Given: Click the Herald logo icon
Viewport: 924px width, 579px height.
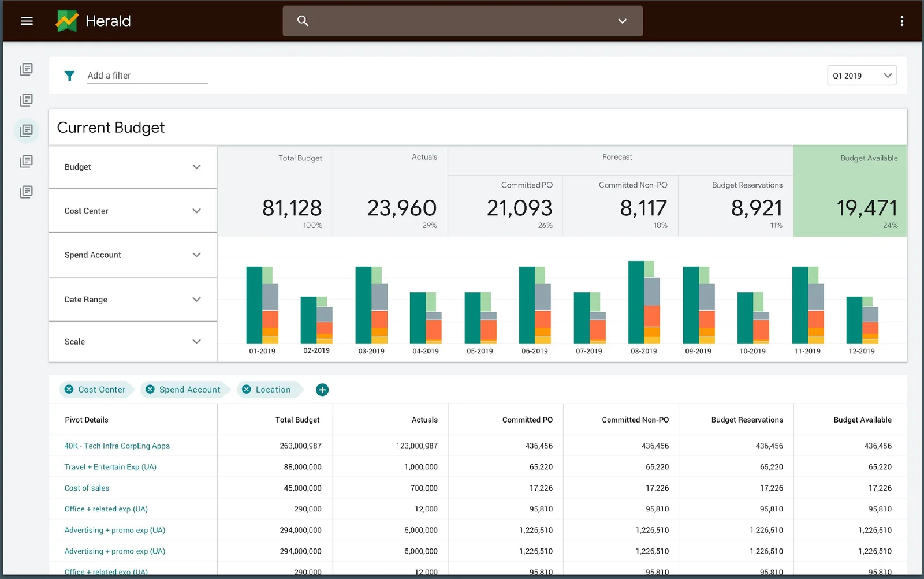Looking at the screenshot, I should pyautogui.click(x=66, y=21).
